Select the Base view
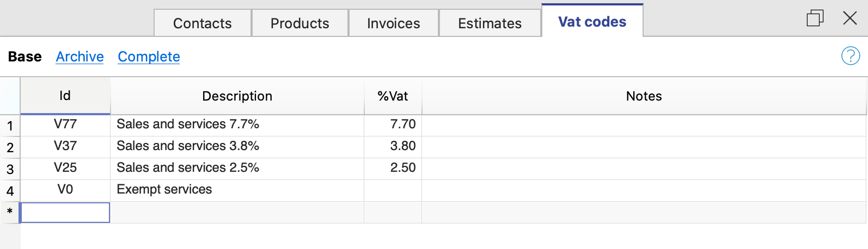The width and height of the screenshot is (868, 249). pyautogui.click(x=25, y=57)
